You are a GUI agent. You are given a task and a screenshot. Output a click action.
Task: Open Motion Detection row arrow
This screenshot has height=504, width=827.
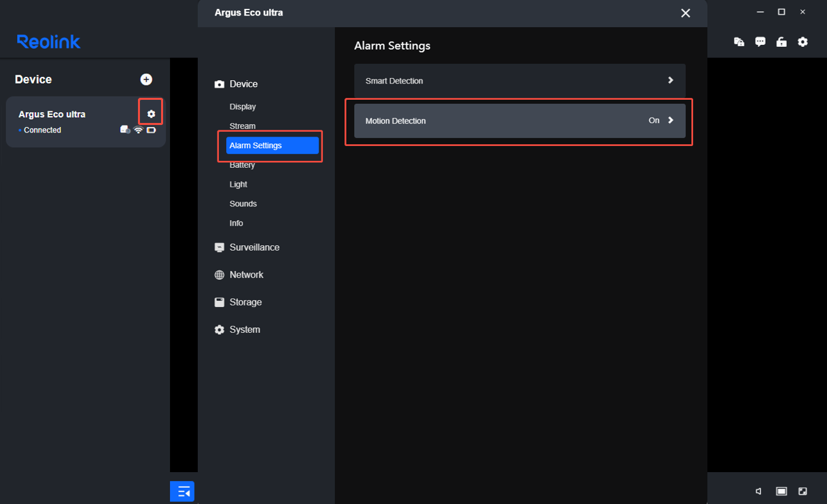click(671, 120)
